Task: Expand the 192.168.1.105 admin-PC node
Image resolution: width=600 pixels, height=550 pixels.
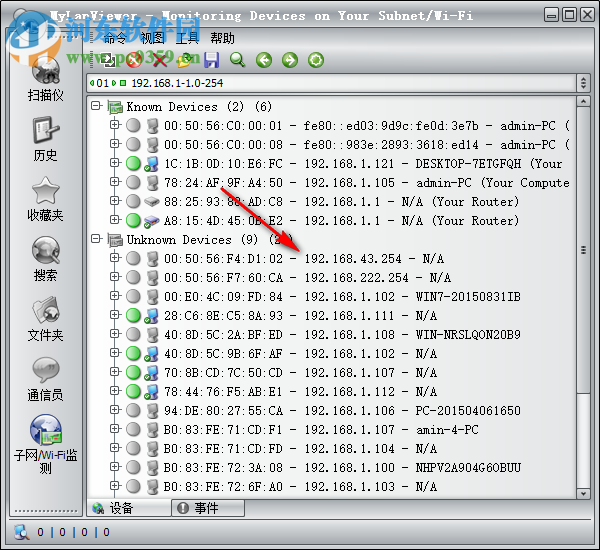Action: [114, 181]
